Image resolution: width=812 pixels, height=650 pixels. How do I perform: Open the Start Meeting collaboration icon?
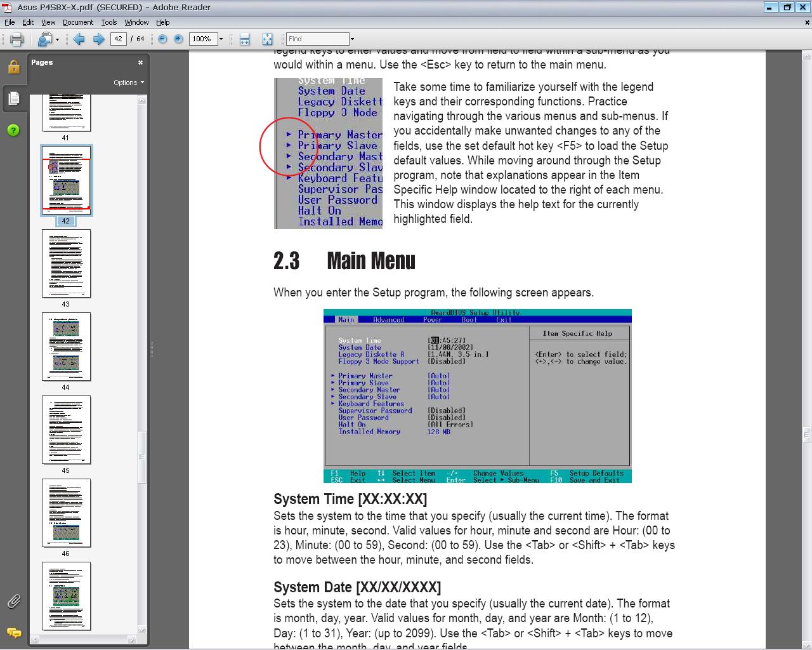pyautogui.click(x=44, y=39)
